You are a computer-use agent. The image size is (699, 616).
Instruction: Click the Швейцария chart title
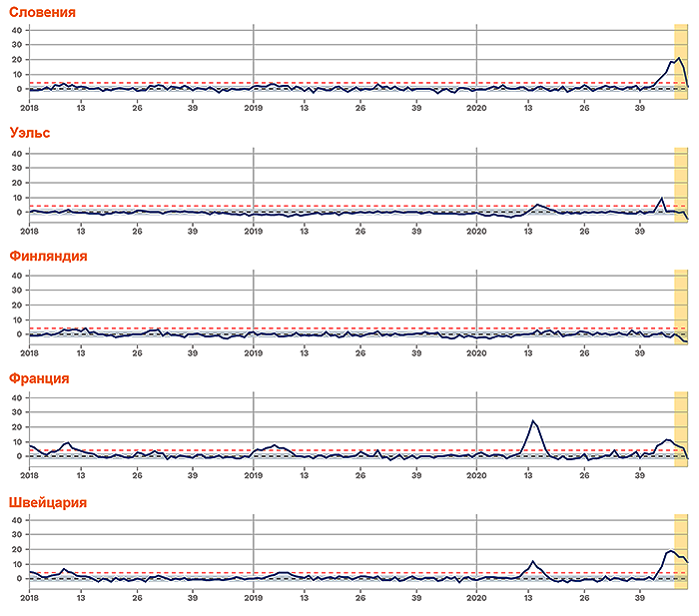coord(48,502)
